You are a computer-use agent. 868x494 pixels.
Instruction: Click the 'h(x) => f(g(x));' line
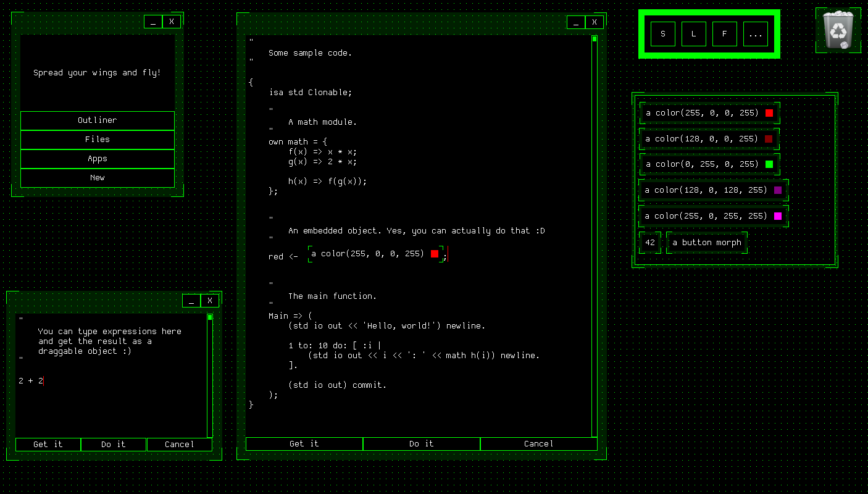click(x=327, y=182)
